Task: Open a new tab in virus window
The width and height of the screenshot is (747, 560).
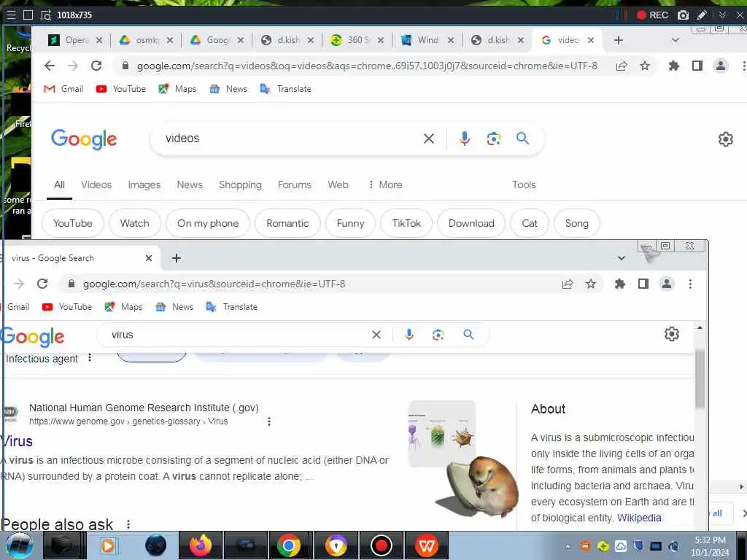Action: (x=177, y=258)
